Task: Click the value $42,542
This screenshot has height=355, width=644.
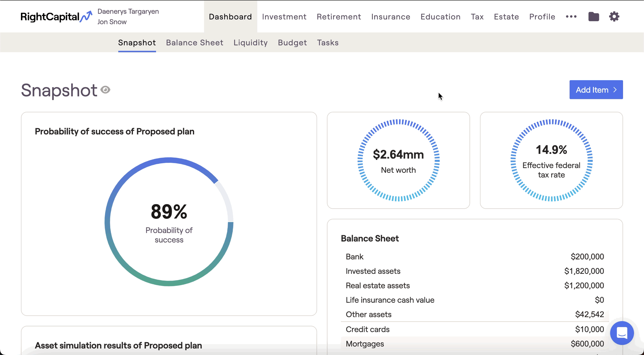Action: [589, 314]
